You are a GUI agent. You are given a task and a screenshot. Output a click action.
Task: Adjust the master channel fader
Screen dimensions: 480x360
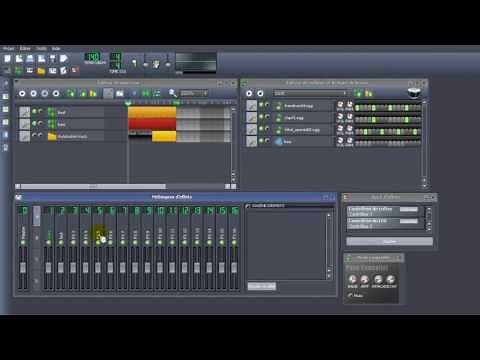coord(23,267)
